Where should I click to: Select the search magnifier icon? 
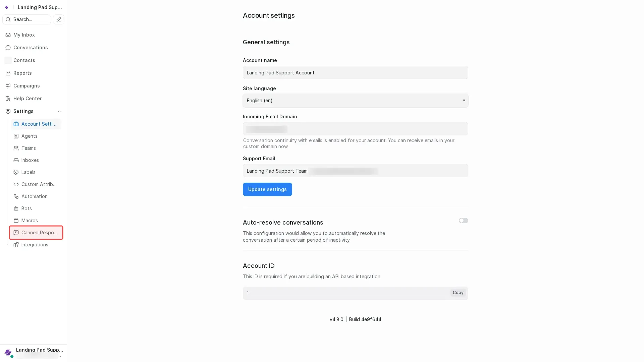[x=8, y=19]
